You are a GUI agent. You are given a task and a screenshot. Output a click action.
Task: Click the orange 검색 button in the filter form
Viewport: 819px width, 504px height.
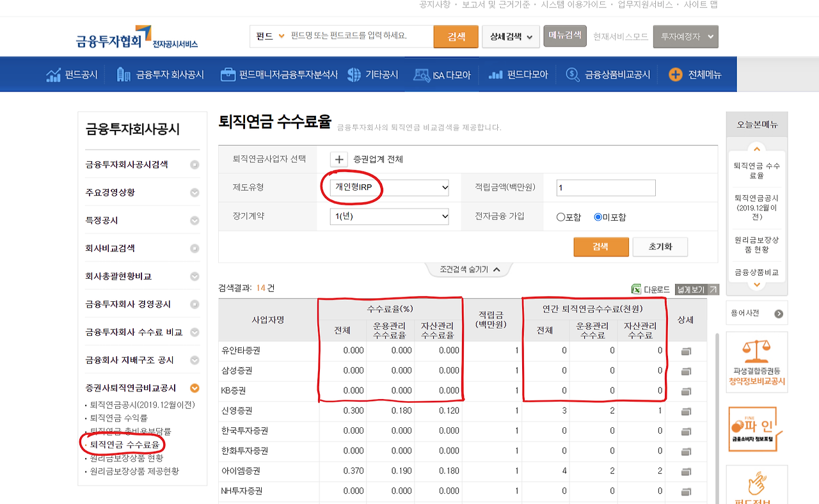tap(601, 247)
